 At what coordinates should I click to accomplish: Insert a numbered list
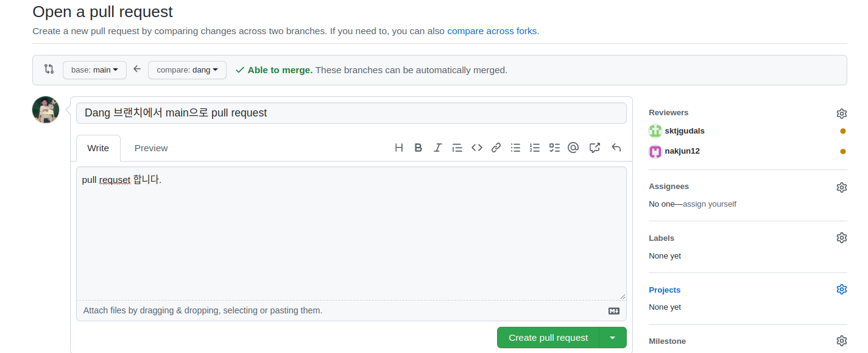click(535, 148)
